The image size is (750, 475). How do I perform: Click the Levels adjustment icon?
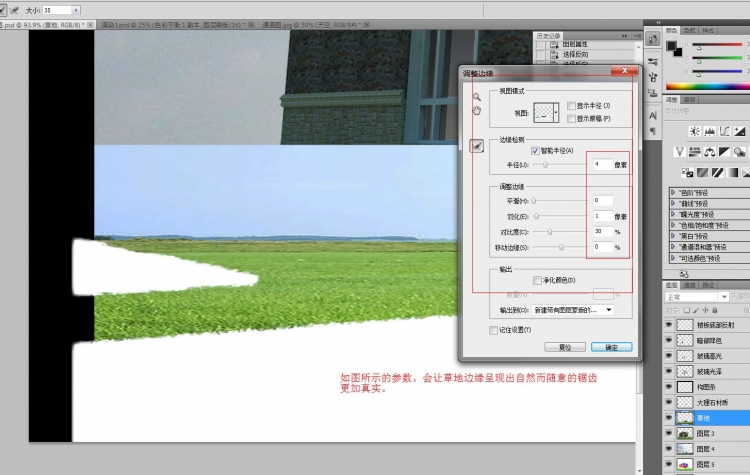(709, 131)
